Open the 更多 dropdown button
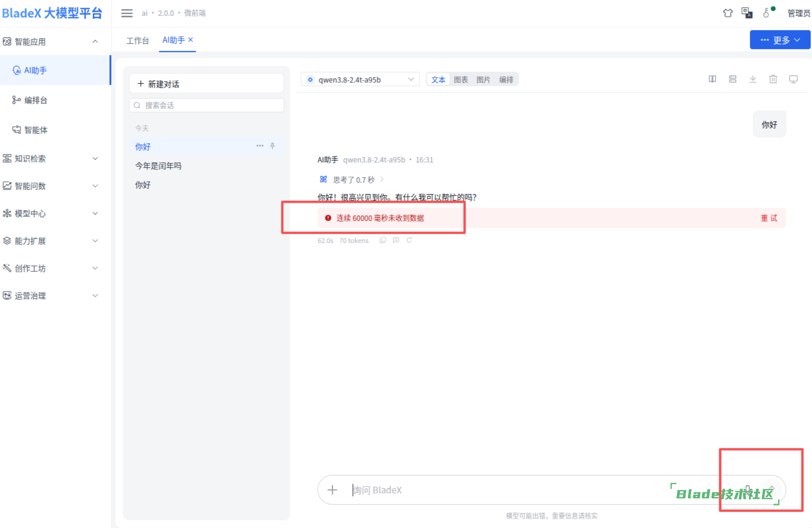Screen dimensions: 812x528 [780, 40]
